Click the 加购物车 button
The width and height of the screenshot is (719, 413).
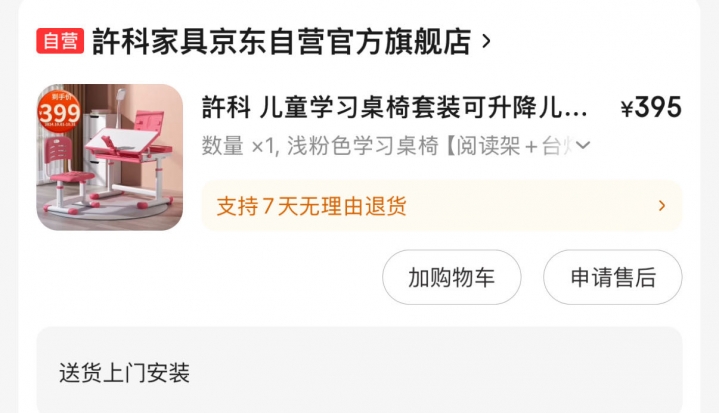(x=452, y=277)
